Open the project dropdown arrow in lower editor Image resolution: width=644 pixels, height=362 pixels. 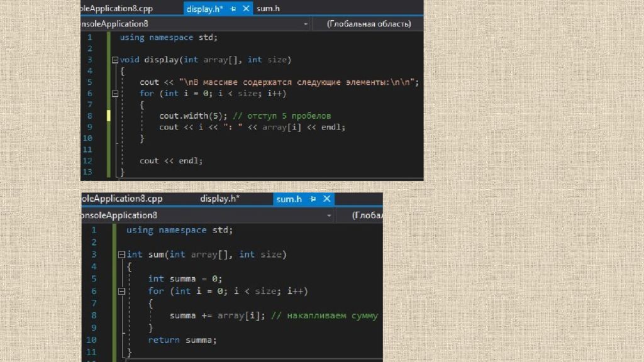(x=328, y=216)
